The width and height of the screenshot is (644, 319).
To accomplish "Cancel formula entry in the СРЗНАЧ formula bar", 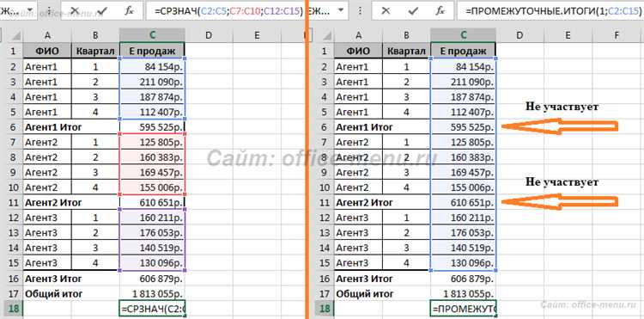I will pyautogui.click(x=75, y=10).
